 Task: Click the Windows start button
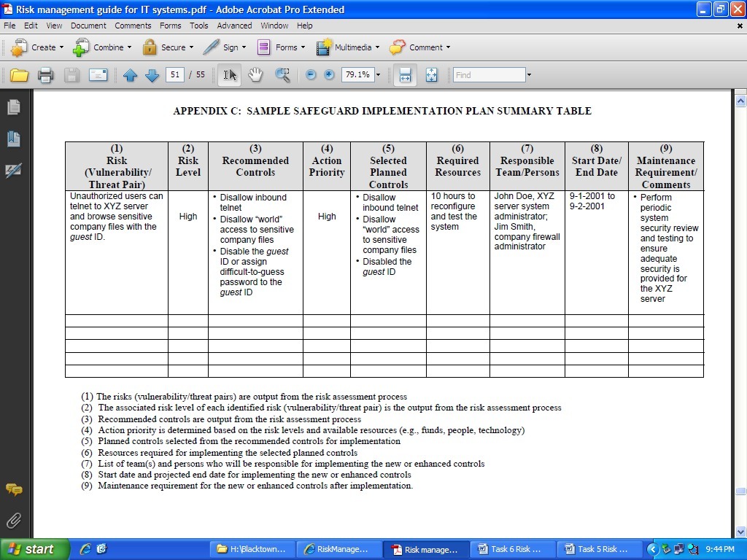point(34,549)
